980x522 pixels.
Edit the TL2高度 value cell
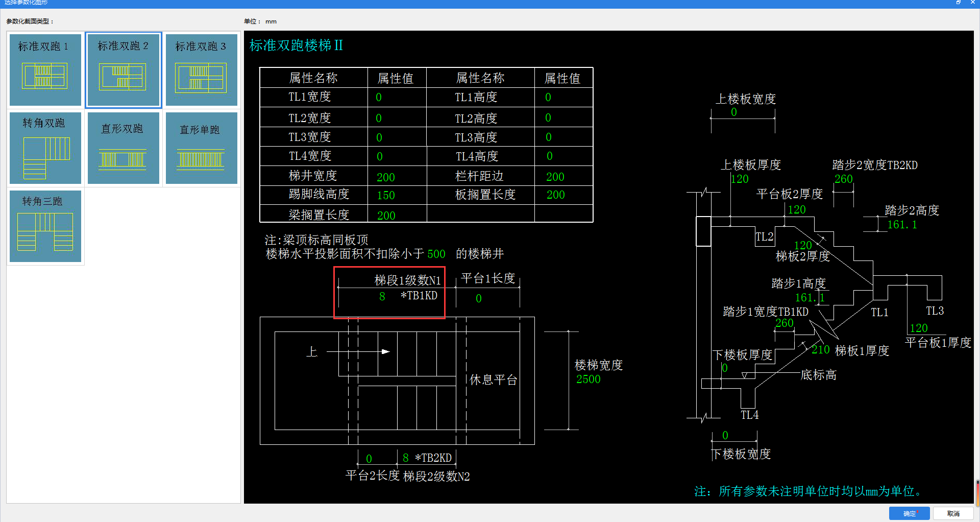click(548, 117)
